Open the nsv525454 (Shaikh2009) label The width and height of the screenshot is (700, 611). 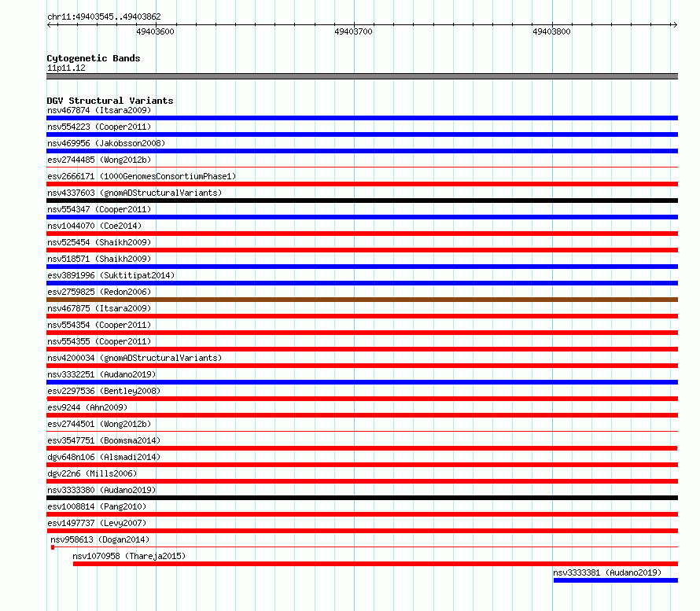pyautogui.click(x=99, y=242)
